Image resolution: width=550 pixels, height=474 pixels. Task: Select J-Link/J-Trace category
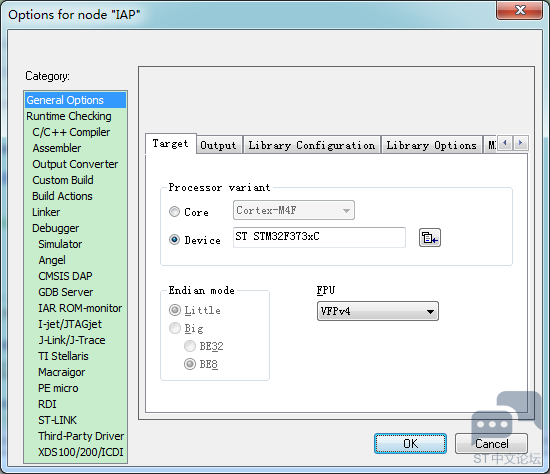(75, 340)
